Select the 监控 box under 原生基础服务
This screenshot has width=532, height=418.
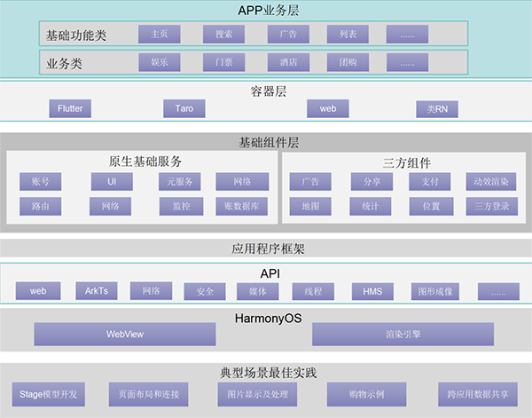176,206
